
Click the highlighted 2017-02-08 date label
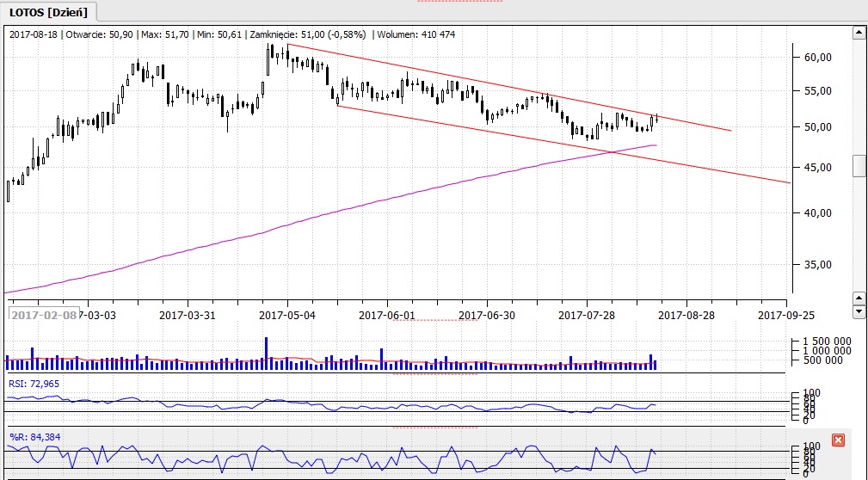point(43,315)
